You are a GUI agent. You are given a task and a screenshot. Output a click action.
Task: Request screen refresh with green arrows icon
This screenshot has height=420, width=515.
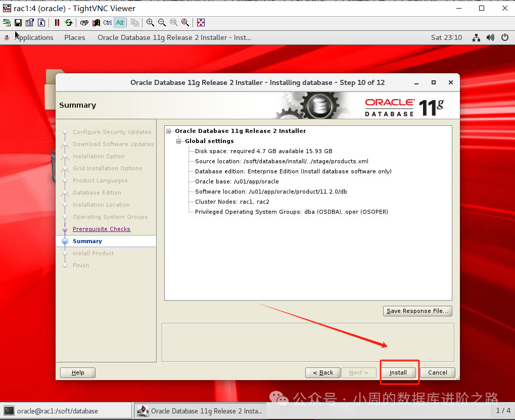[69, 23]
